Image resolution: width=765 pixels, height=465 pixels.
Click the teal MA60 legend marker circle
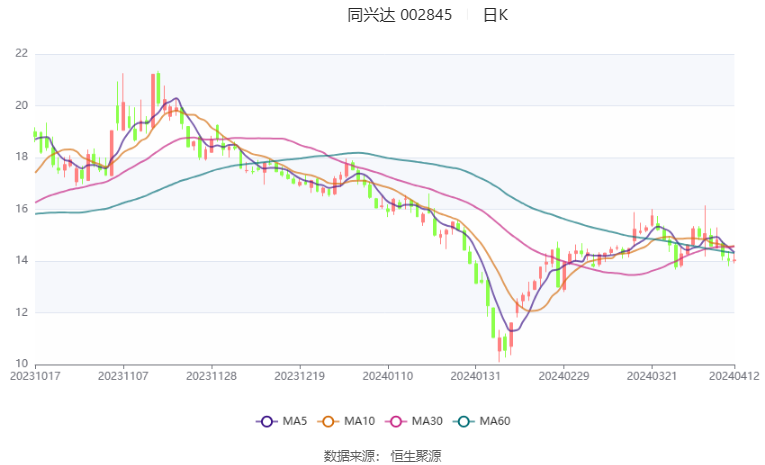click(x=464, y=422)
